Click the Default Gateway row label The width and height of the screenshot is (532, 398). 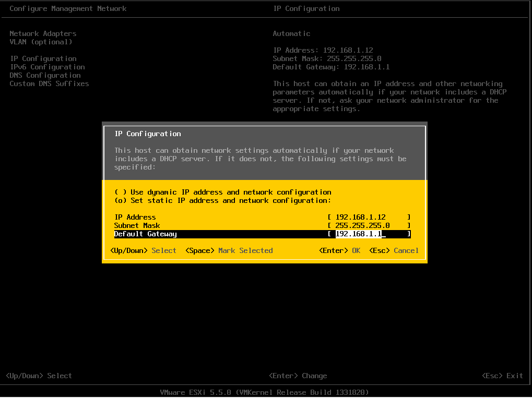(x=145, y=234)
